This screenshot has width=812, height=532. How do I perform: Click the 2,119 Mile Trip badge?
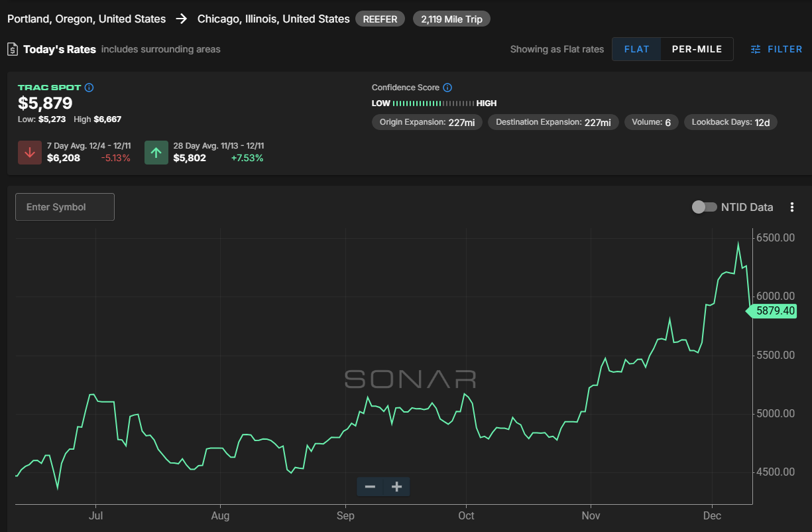pyautogui.click(x=451, y=19)
